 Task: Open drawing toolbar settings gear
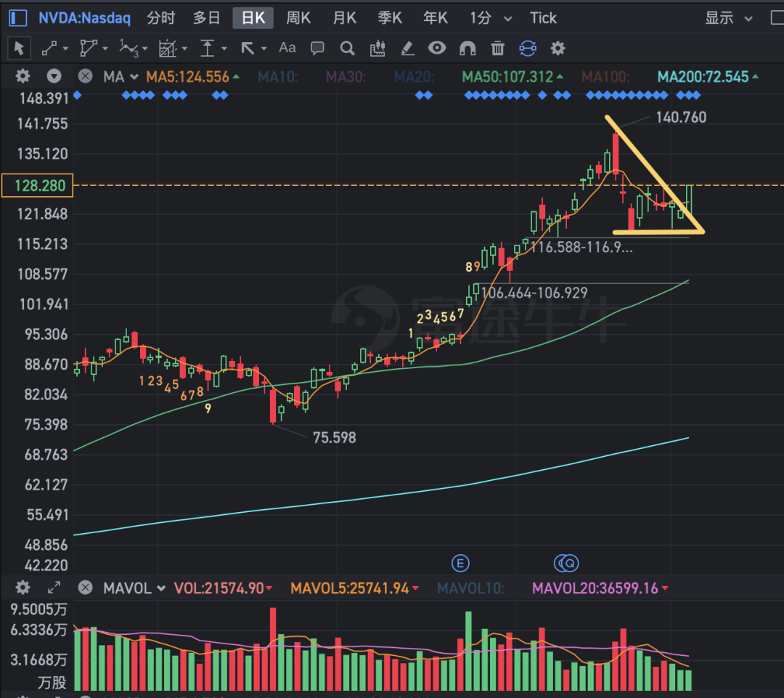pos(558,49)
